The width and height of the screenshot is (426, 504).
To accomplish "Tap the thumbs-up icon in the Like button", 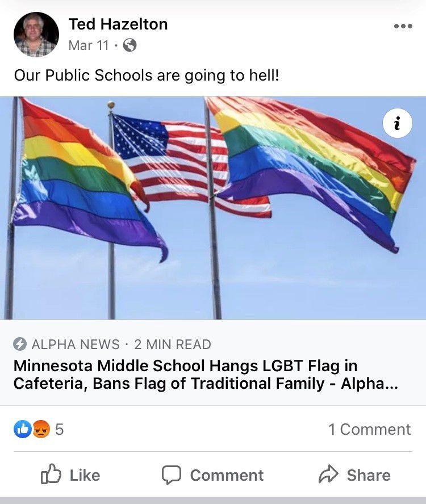I will pyautogui.click(x=51, y=474).
